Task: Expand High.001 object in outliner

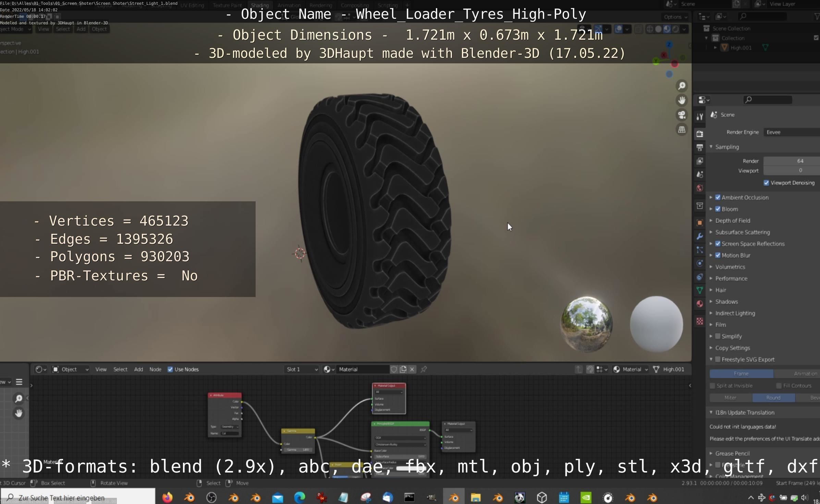Action: tap(715, 48)
